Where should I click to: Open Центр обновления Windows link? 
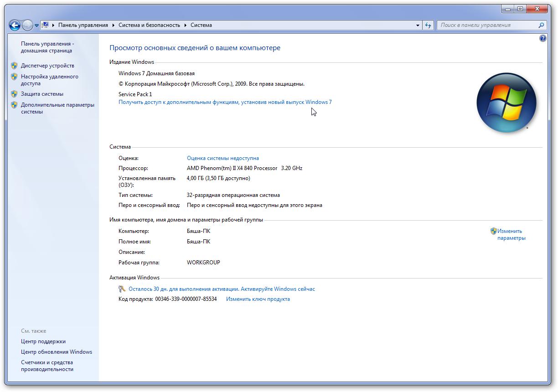pyautogui.click(x=56, y=352)
